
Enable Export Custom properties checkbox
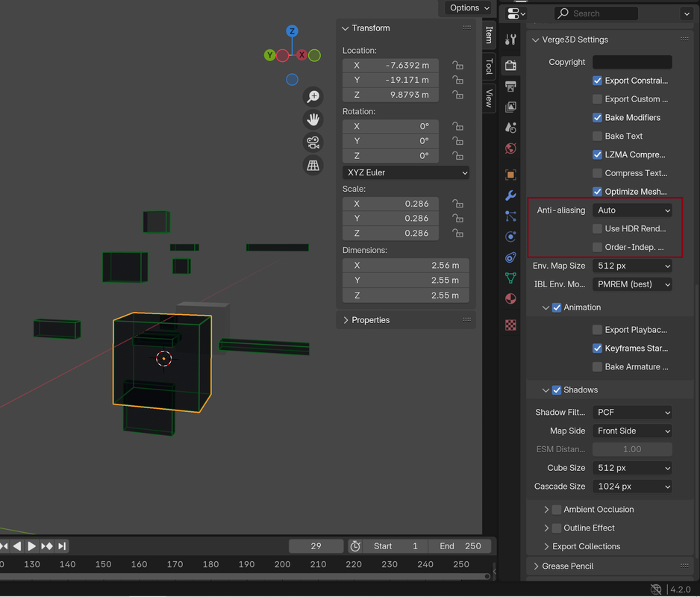(597, 99)
